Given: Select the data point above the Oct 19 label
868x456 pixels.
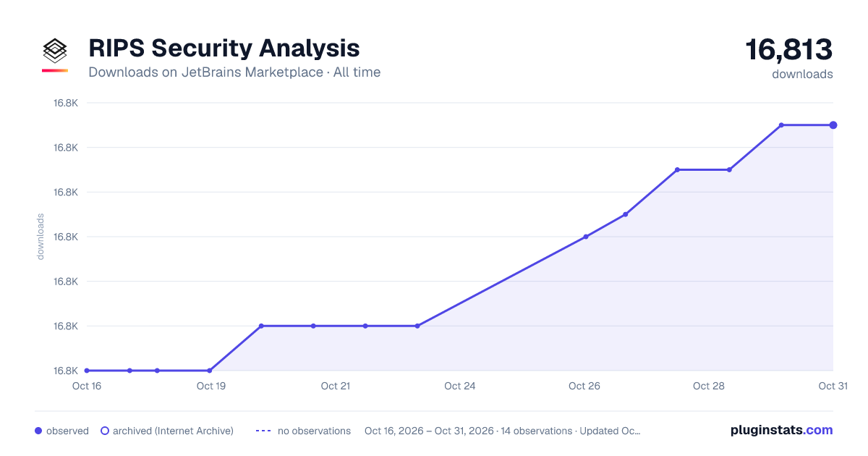Looking at the screenshot, I should tap(210, 371).
